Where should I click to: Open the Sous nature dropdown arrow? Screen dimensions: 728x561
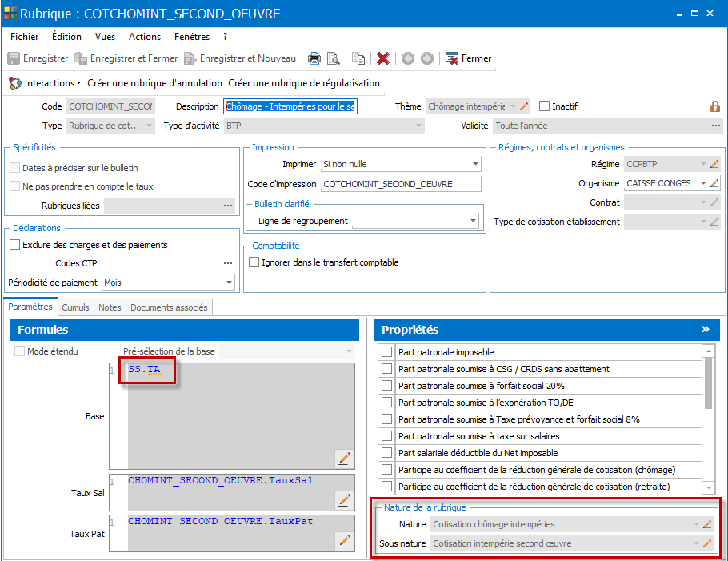(x=697, y=543)
